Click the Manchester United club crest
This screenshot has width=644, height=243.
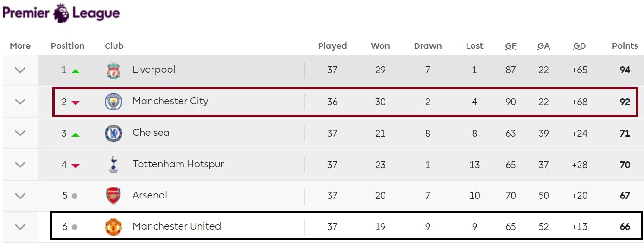click(x=113, y=227)
